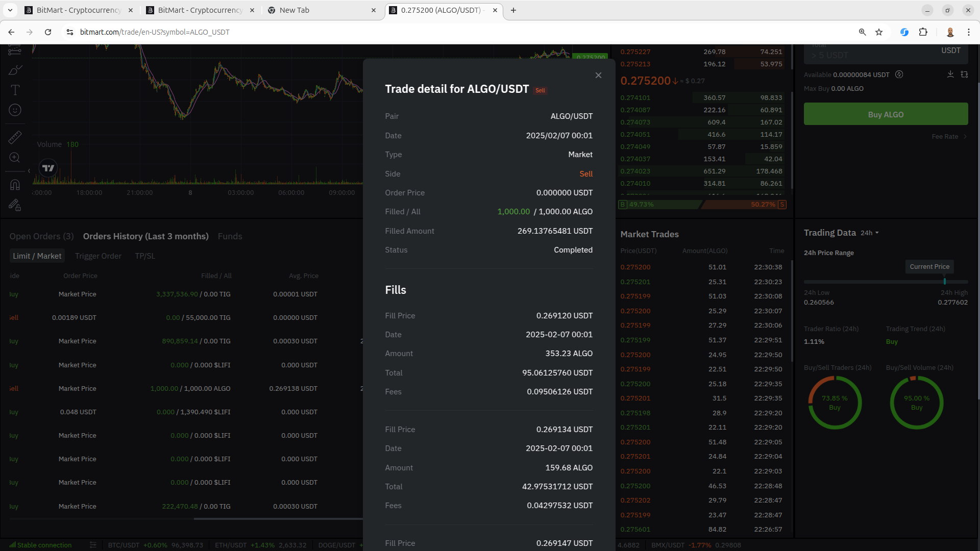Choose the Limit / Market filter
This screenshot has width=980, height=551.
(37, 256)
